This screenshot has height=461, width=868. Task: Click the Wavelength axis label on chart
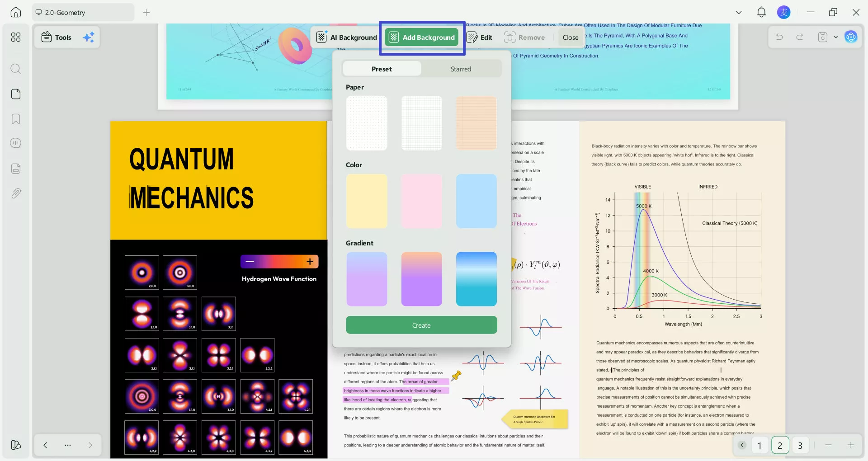click(x=683, y=324)
